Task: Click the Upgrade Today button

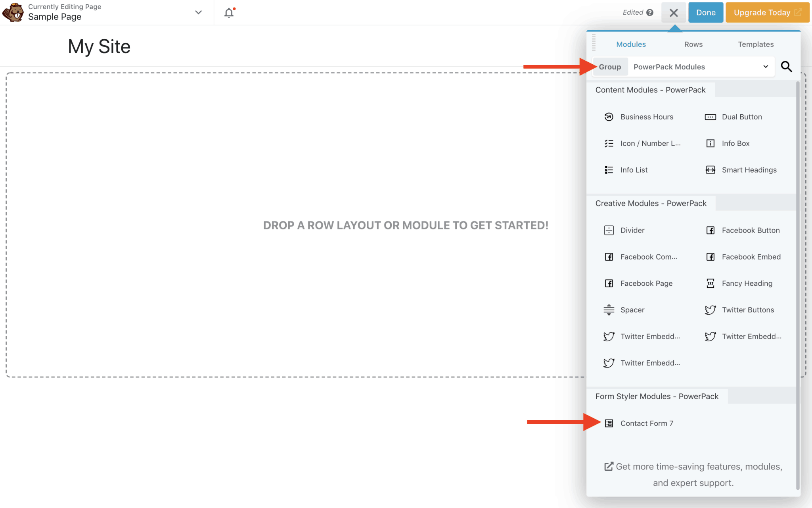Action: pos(767,12)
